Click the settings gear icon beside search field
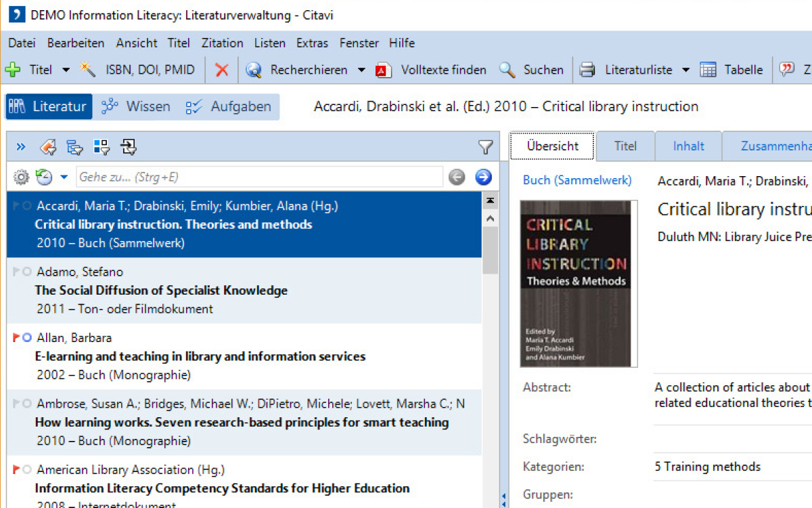Image resolution: width=812 pixels, height=508 pixels. [22, 177]
